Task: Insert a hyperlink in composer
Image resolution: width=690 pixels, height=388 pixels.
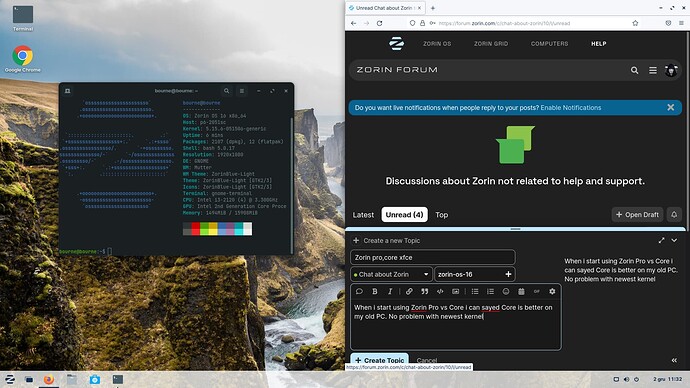Action: 409,291
